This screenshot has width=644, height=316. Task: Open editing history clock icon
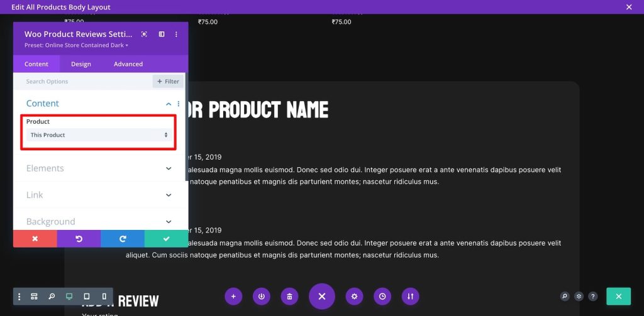[x=382, y=297]
